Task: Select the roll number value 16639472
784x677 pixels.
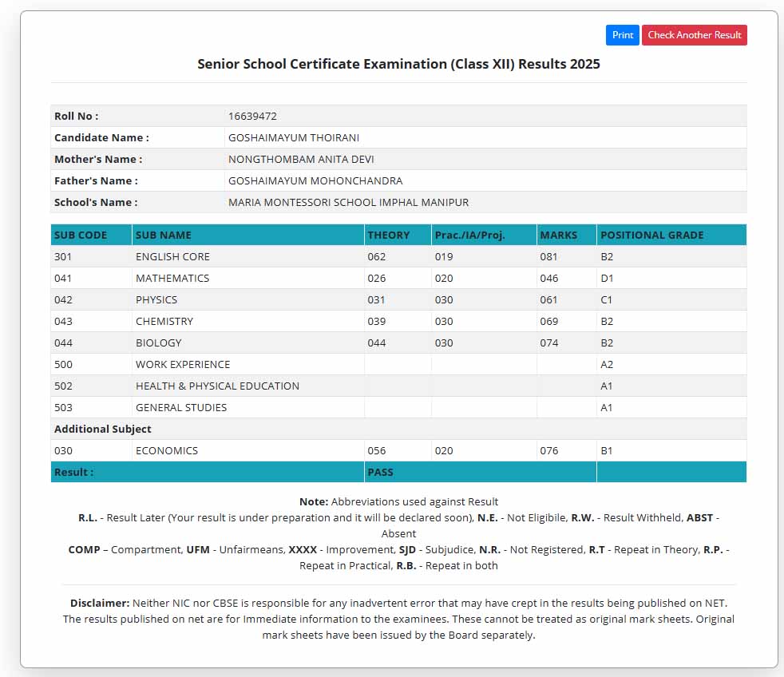Action: (x=252, y=117)
